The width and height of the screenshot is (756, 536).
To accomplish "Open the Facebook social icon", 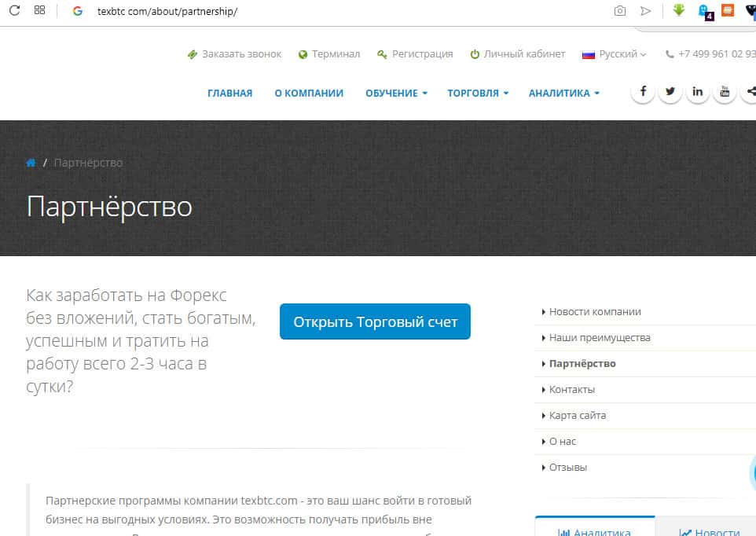I will click(x=643, y=91).
